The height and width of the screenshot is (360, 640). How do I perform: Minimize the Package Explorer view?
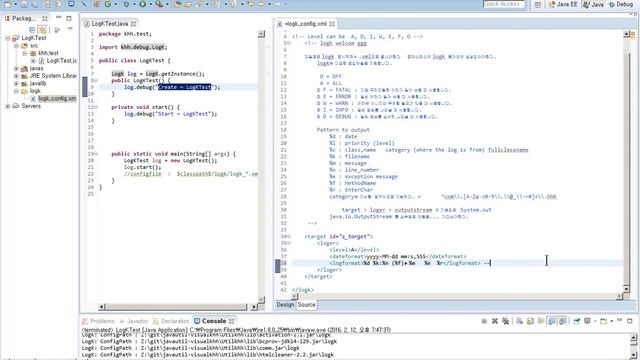coord(58,18)
